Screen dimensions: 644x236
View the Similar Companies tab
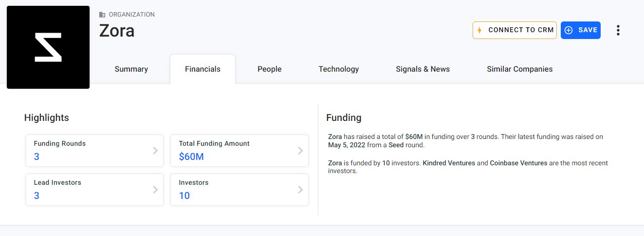(x=520, y=69)
